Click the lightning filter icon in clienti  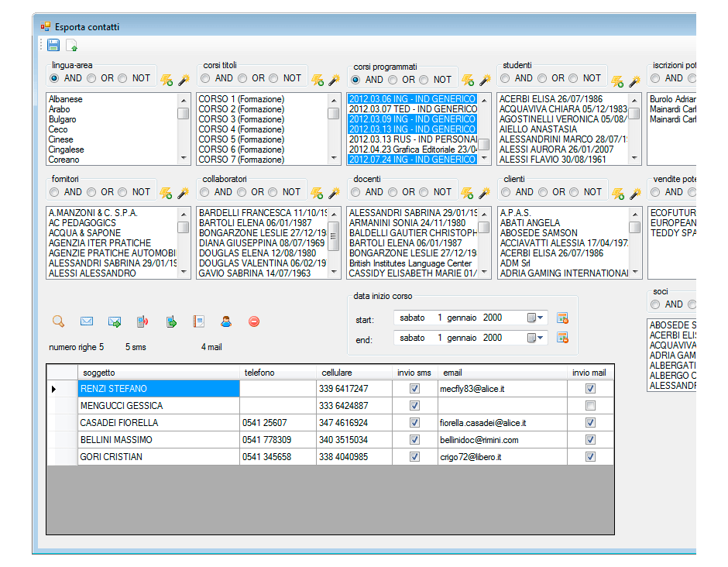coord(618,193)
